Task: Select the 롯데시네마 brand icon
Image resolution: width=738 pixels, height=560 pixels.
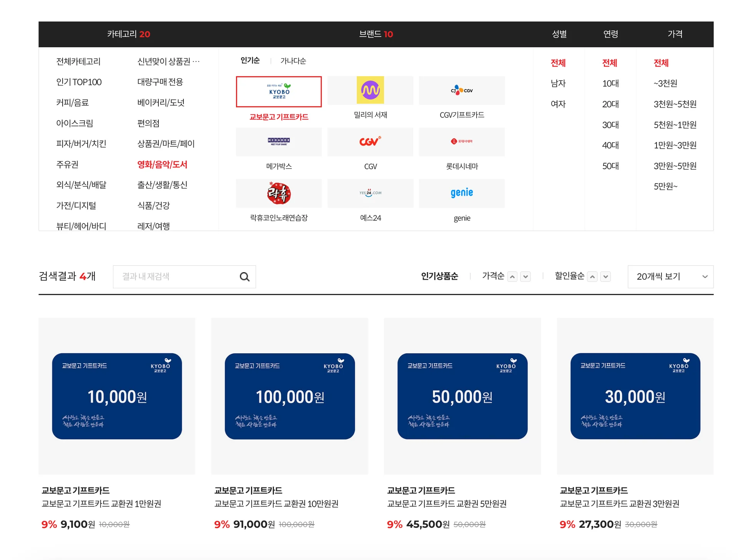Action: [462, 142]
